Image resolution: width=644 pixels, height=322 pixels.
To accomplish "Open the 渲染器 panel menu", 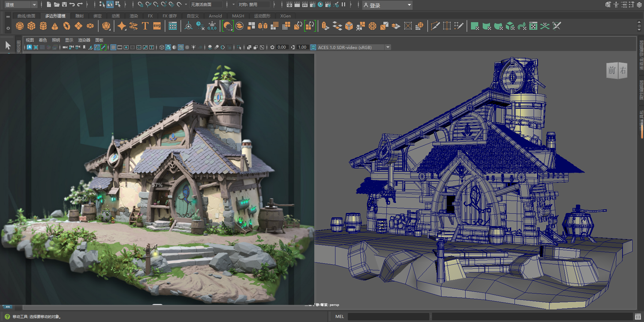I will pos(84,40).
